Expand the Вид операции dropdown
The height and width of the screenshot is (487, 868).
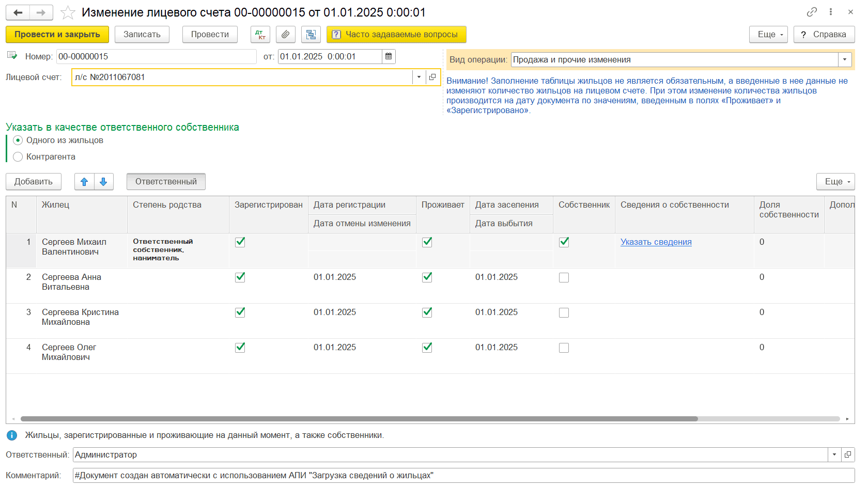(845, 60)
